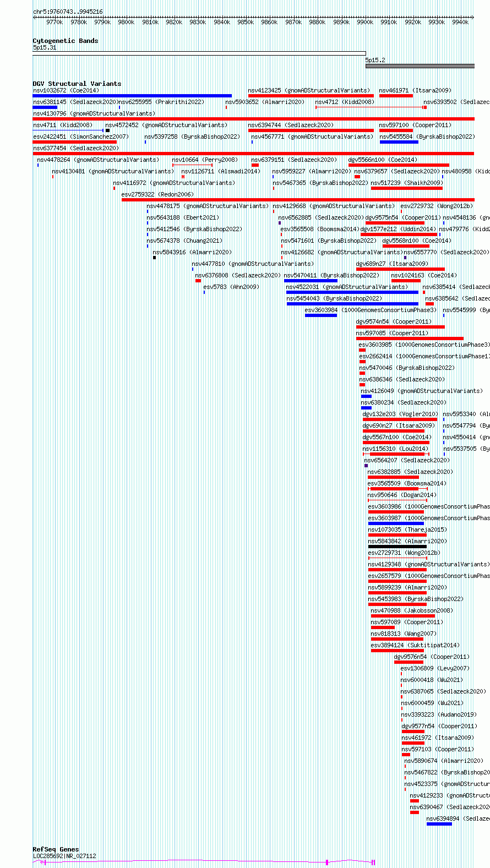
Task: Select nsv5903652 (Almarri2020)
Action: pyautogui.click(x=265, y=102)
